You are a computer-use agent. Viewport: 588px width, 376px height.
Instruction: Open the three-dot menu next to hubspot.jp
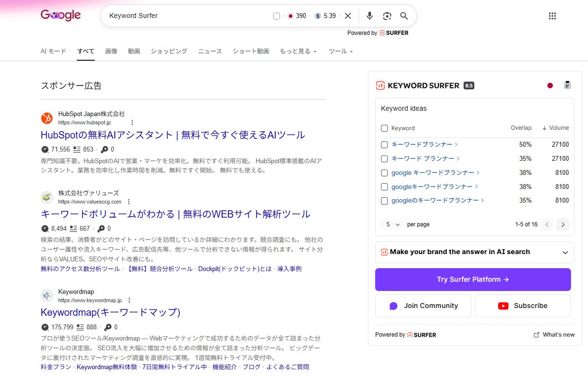[x=132, y=122]
